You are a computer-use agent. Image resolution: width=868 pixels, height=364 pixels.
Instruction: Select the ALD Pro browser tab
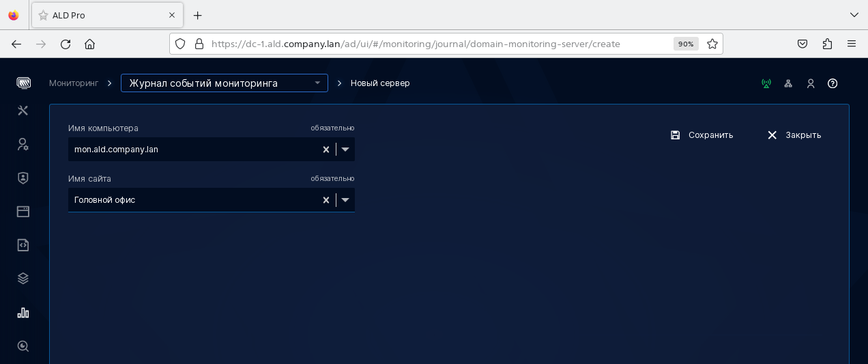point(102,15)
